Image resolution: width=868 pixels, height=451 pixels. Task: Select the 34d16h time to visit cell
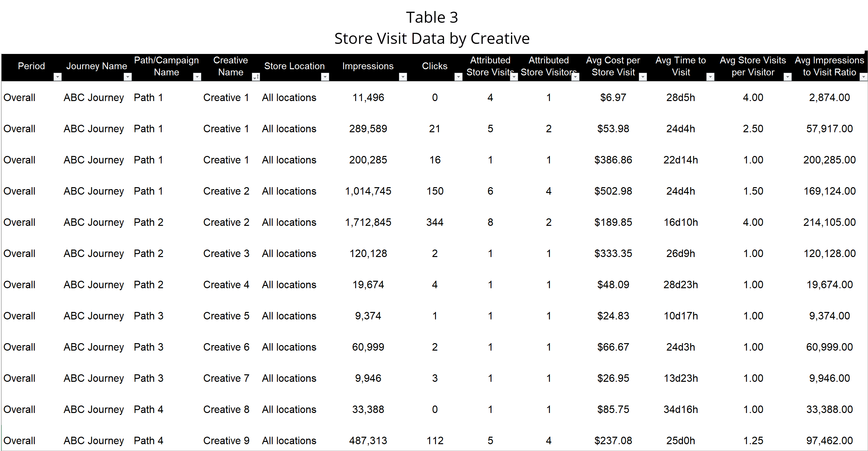pyautogui.click(x=680, y=409)
